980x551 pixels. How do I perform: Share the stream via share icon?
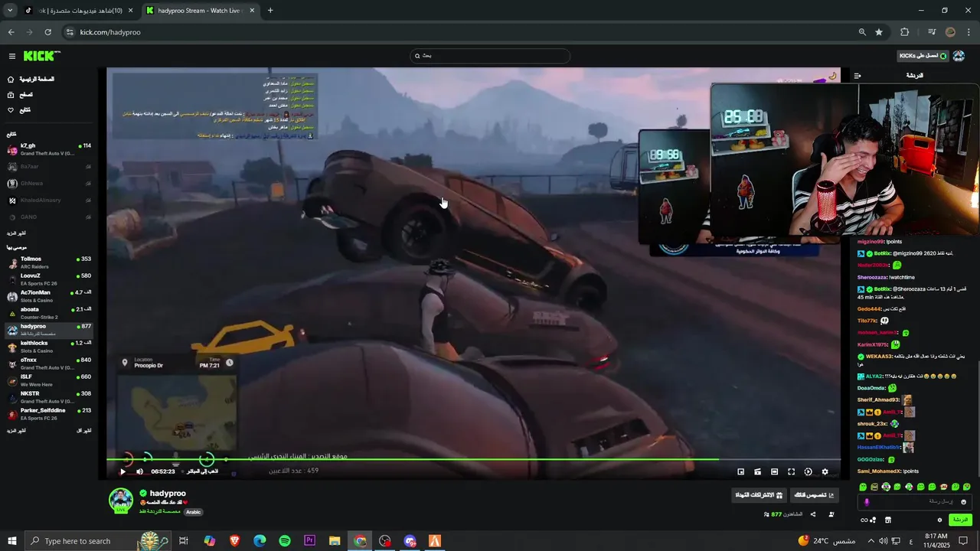812,514
